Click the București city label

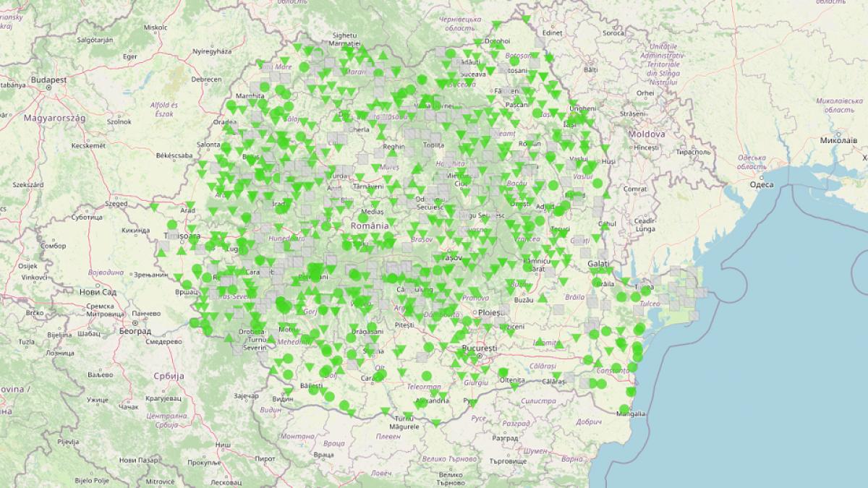click(x=480, y=349)
